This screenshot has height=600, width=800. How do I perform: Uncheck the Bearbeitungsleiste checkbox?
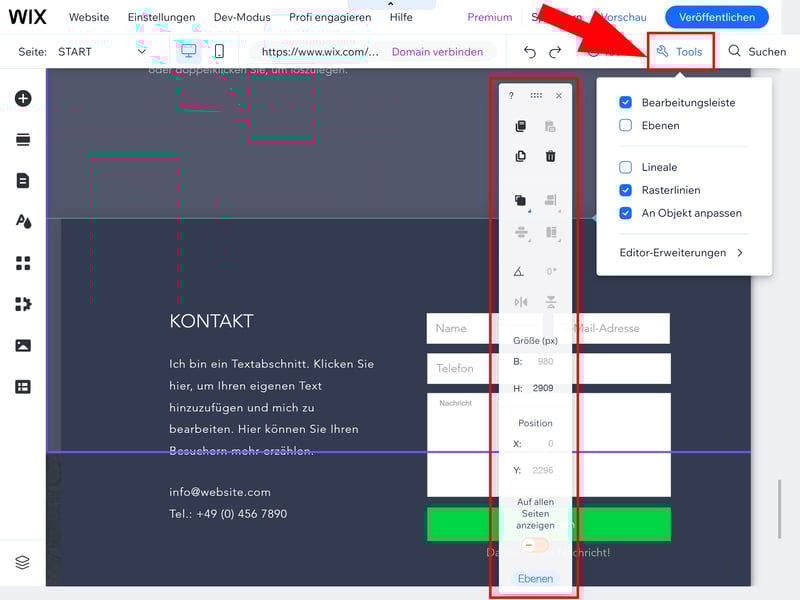(625, 103)
